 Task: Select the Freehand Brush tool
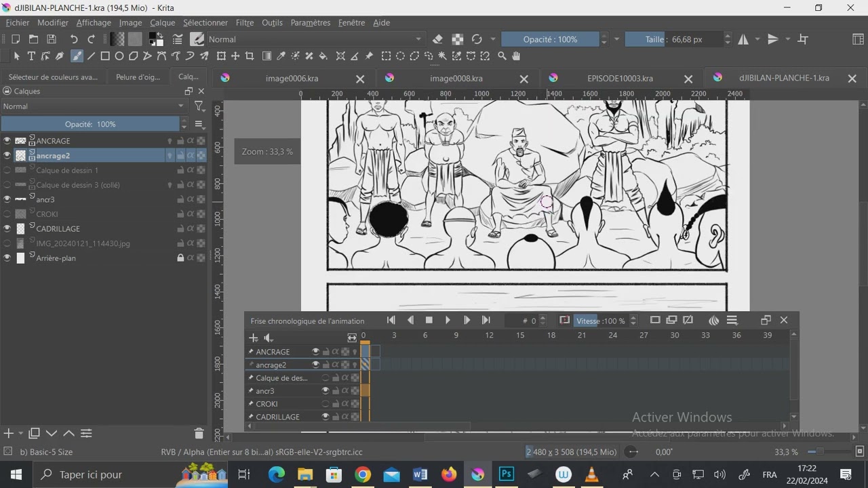coord(77,56)
